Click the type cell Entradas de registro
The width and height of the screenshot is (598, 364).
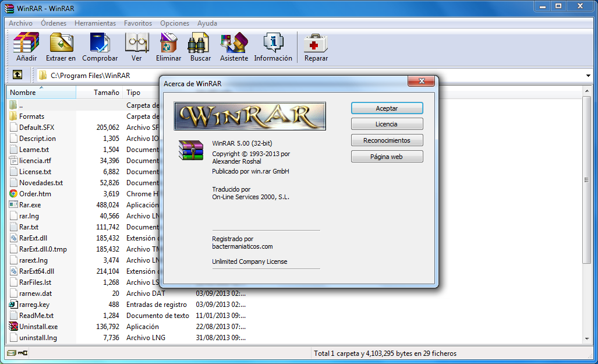tap(157, 305)
